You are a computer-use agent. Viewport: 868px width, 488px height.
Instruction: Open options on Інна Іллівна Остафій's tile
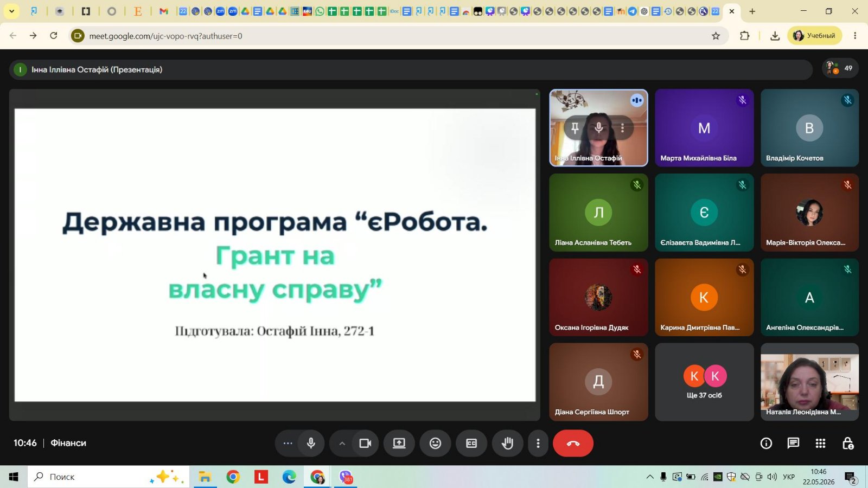(623, 128)
